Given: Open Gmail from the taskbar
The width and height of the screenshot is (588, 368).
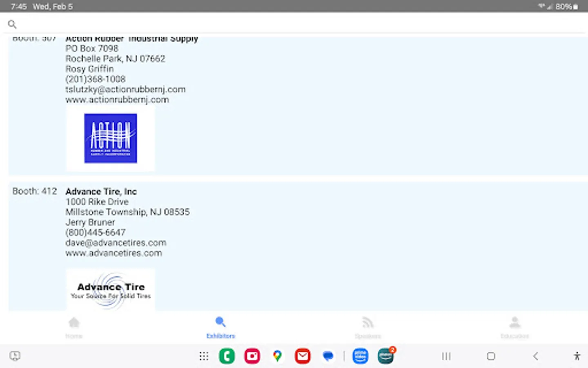Looking at the screenshot, I should tap(302, 356).
